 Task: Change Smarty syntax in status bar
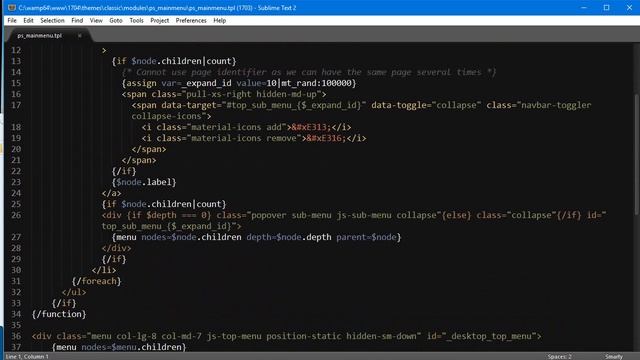tap(614, 356)
